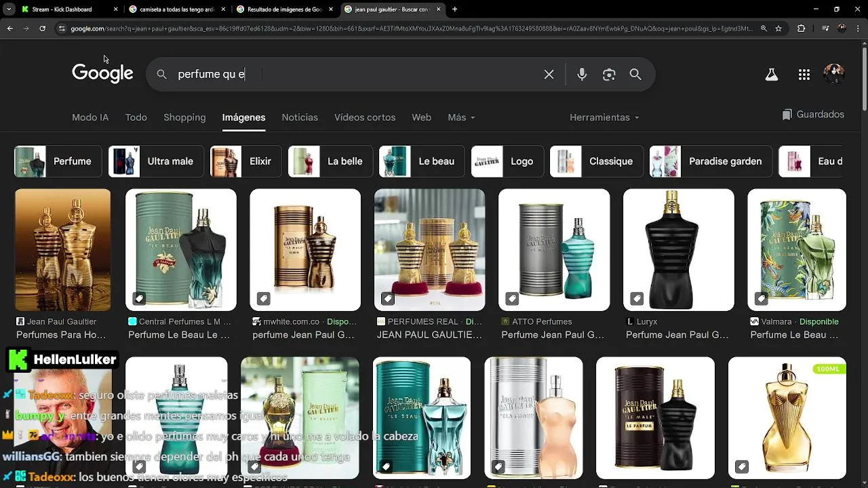This screenshot has width=868, height=488.
Task: Open Luryx black bottle image
Action: pos(678,250)
